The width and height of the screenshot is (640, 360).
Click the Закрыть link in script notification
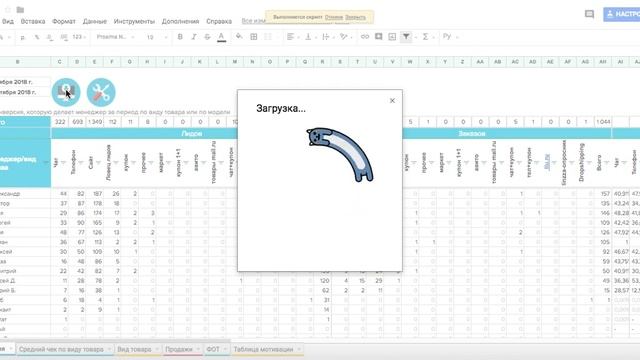(x=356, y=17)
